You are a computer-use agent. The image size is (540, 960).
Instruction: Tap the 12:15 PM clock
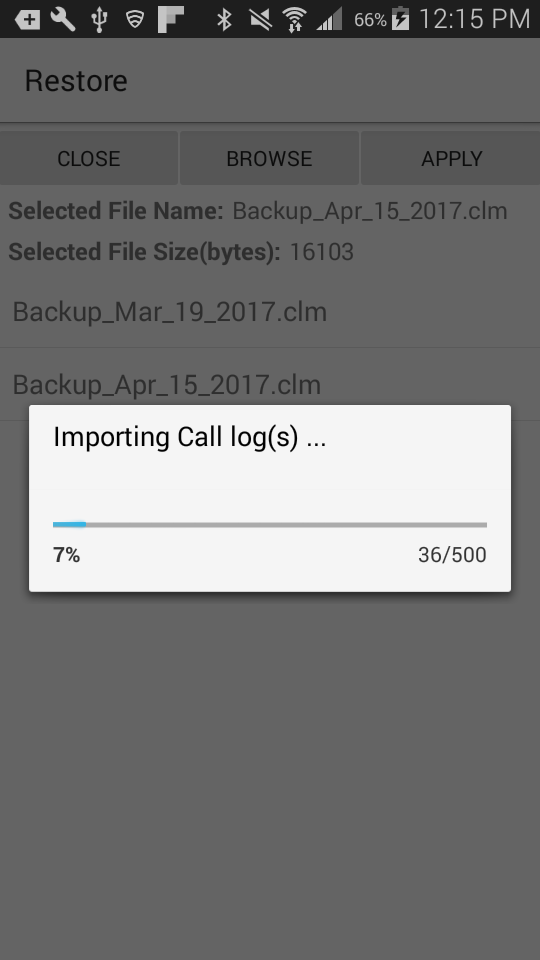pos(474,20)
